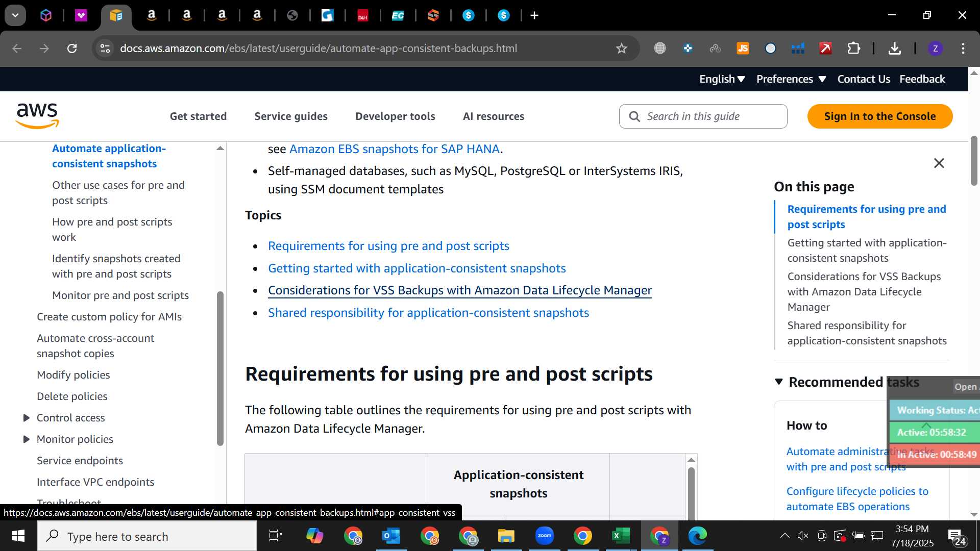Viewport: 980px width, 551px height.
Task: Open Windows Start menu
Action: pos(18,536)
